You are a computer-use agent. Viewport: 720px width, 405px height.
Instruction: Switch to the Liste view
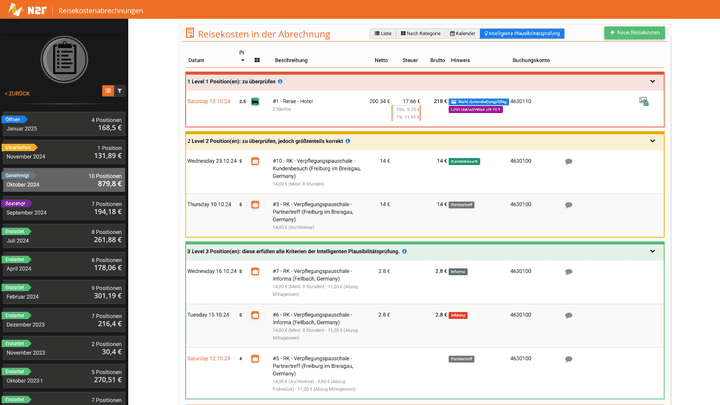382,33
